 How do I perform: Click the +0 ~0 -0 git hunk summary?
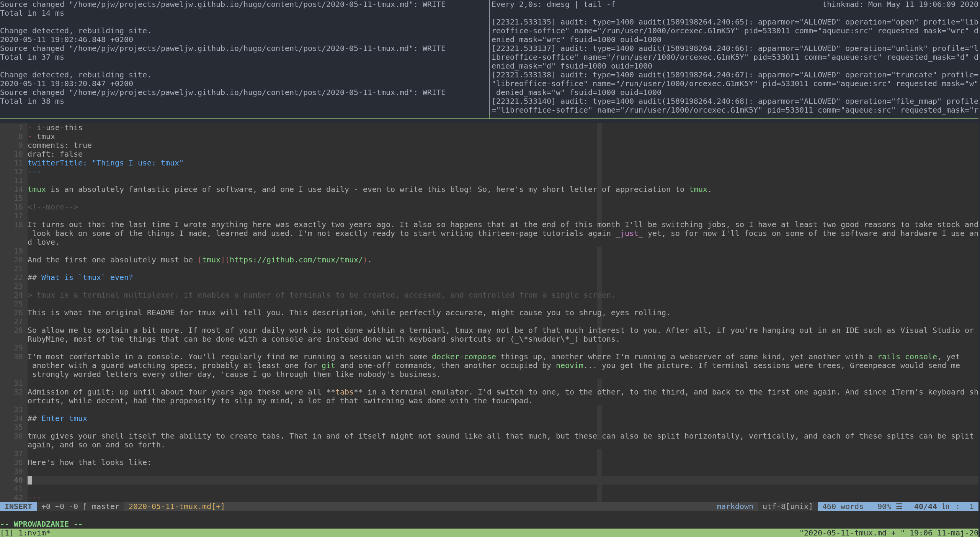[60, 506]
